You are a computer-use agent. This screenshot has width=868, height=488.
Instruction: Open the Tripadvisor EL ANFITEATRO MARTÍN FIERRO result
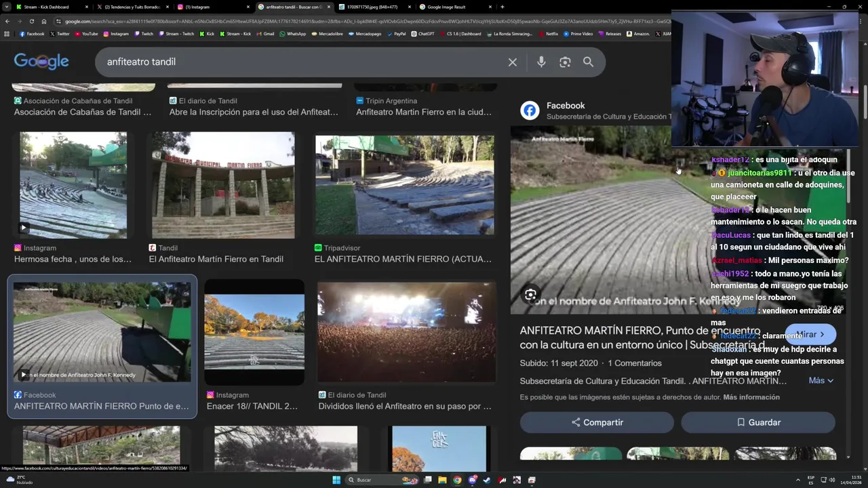tap(403, 259)
